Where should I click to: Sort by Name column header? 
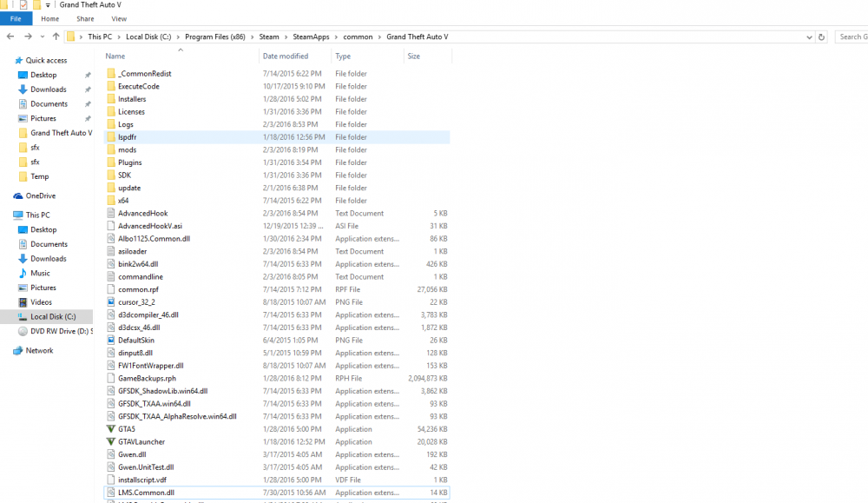181,56
